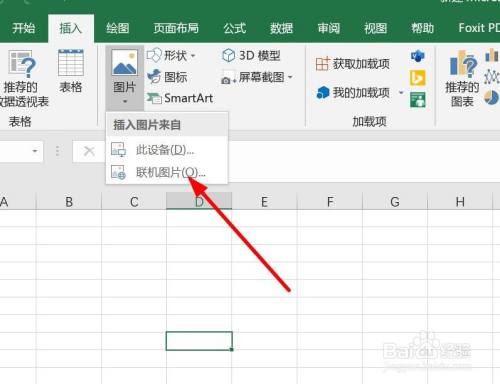Open the Help (帮助) tab
The image size is (500, 384).
pyautogui.click(x=422, y=28)
